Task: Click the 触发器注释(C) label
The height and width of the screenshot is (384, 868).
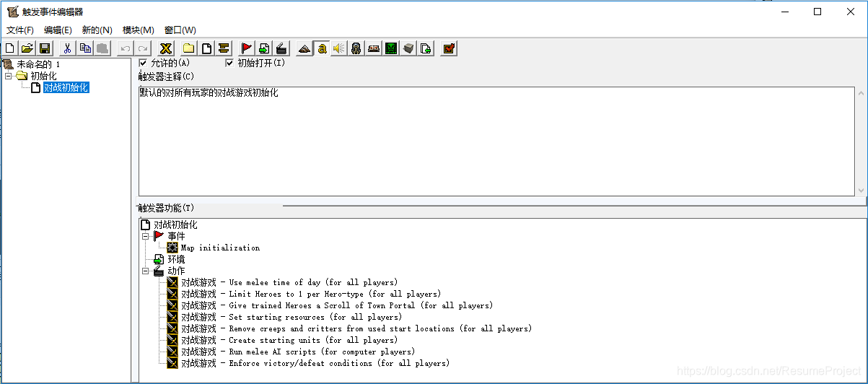Action: (166, 76)
